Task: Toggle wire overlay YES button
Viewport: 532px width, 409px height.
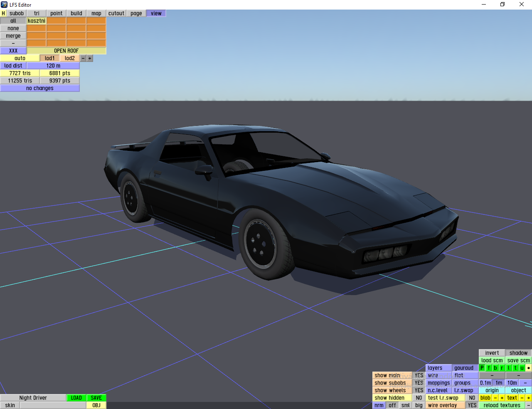Action: point(472,405)
